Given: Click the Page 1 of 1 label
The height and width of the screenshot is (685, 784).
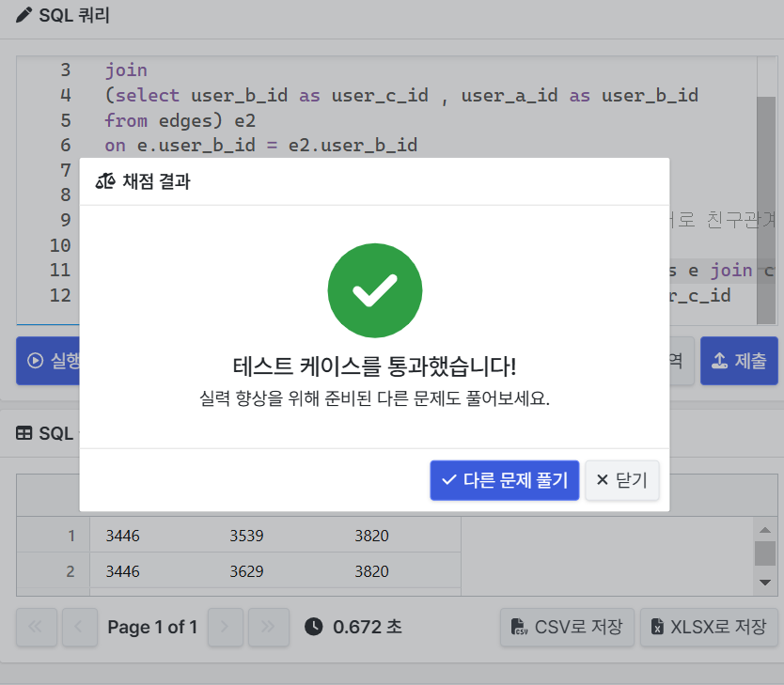Looking at the screenshot, I should (152, 627).
